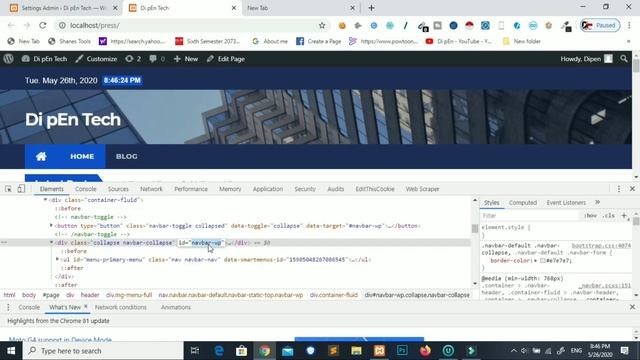Close the bottom drawer panel
640x360 pixels.
pyautogui.click(x=632, y=307)
